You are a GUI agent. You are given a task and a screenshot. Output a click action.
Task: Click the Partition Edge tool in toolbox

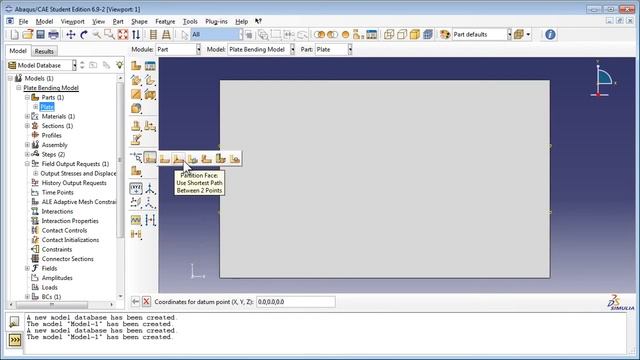tap(136, 158)
